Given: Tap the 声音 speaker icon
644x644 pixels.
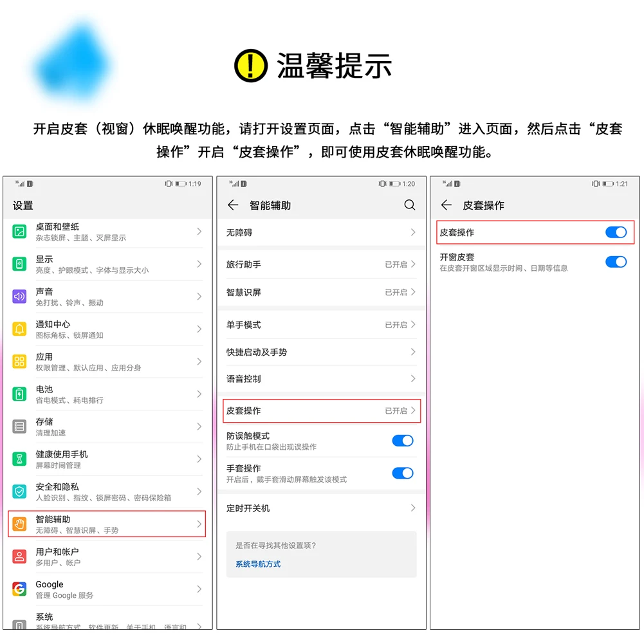Looking at the screenshot, I should tap(19, 297).
